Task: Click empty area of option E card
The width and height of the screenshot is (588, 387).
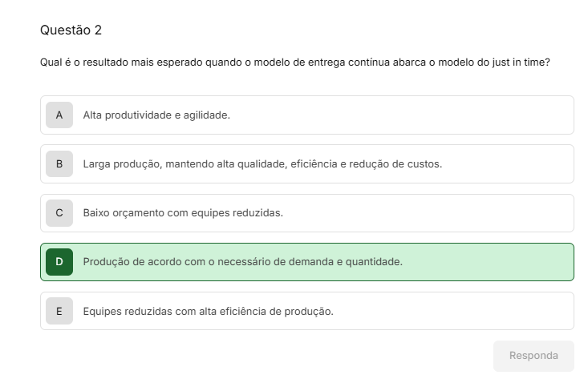Action: pos(450,311)
